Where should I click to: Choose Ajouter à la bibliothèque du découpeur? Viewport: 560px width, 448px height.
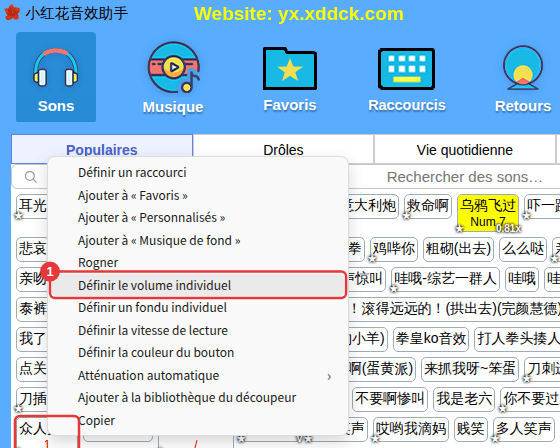tap(198, 398)
